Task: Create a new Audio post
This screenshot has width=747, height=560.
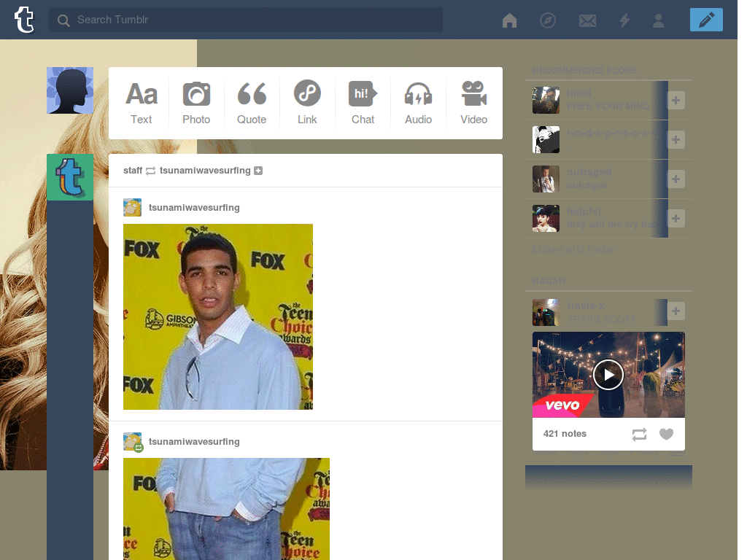Action: 418,104
